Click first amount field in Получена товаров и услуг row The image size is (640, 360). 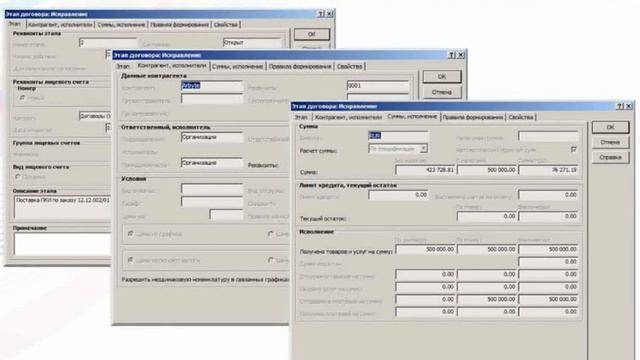point(425,249)
